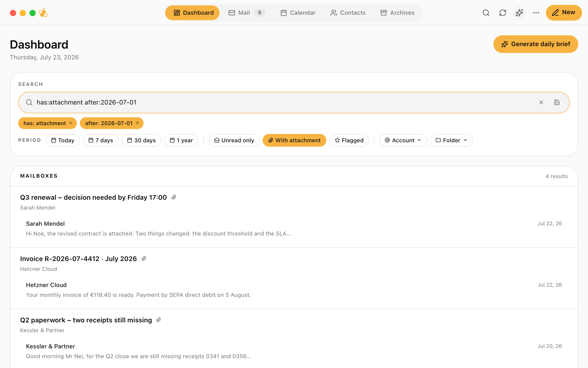Open the Calendar tab
Viewport: 588px width, 368px height.
coord(298,13)
